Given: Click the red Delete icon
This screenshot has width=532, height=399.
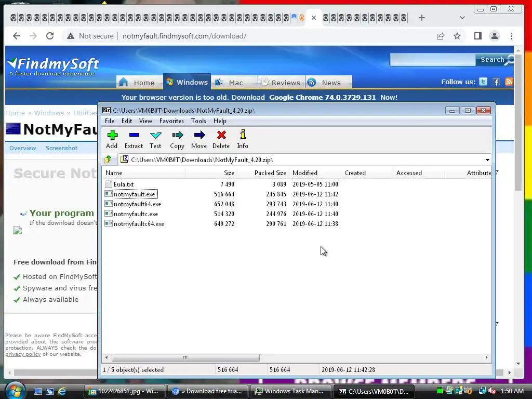Looking at the screenshot, I should pyautogui.click(x=221, y=139).
